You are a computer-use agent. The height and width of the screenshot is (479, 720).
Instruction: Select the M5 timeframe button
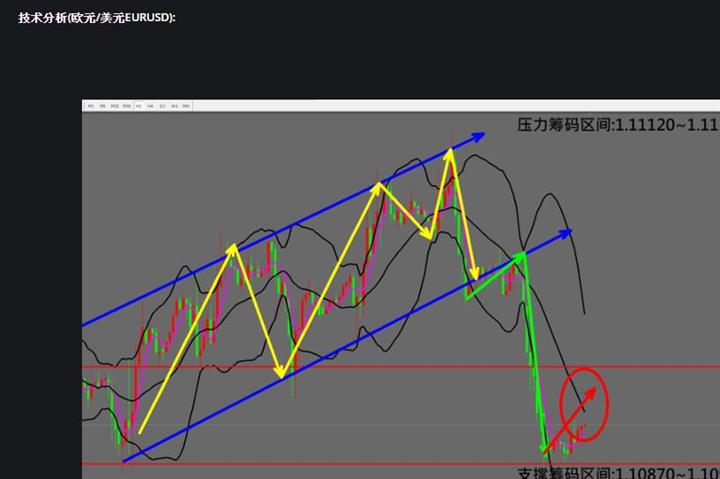point(103,106)
